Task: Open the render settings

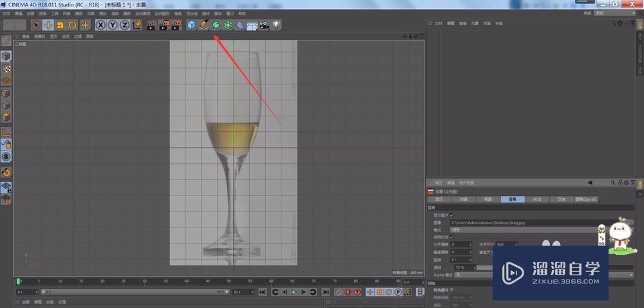Action: 176,25
